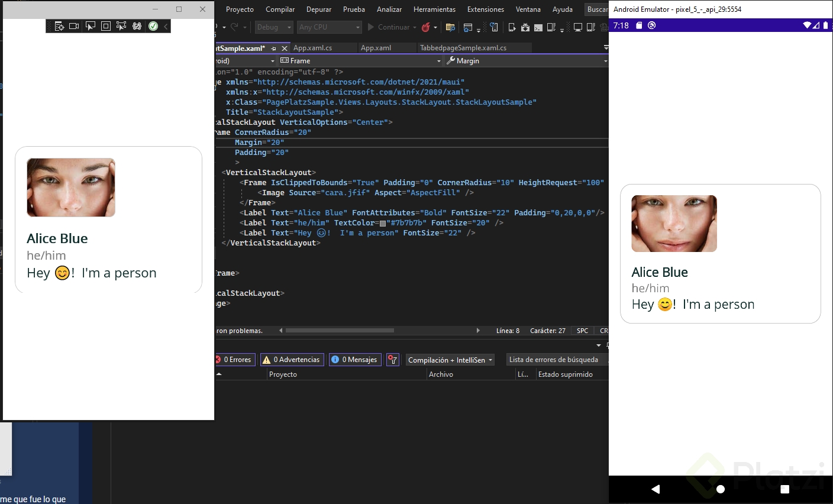This screenshot has width=833, height=504.
Task: Click the find in files folder icon
Action: 450,27
